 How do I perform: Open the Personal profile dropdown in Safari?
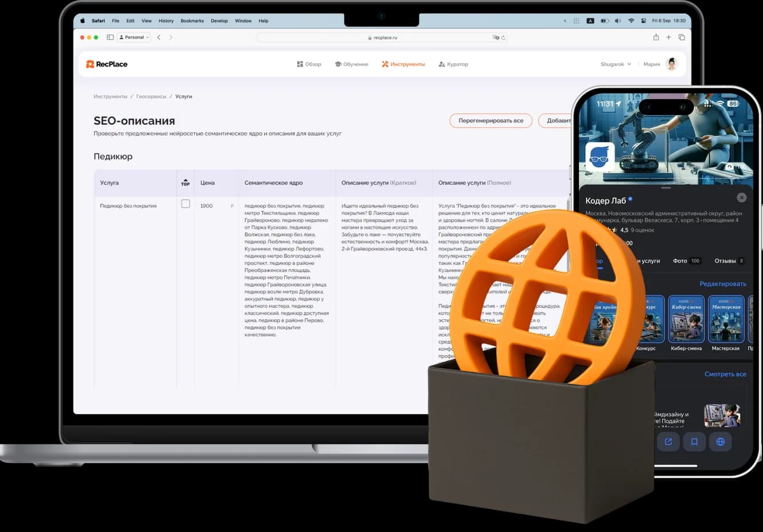point(134,37)
